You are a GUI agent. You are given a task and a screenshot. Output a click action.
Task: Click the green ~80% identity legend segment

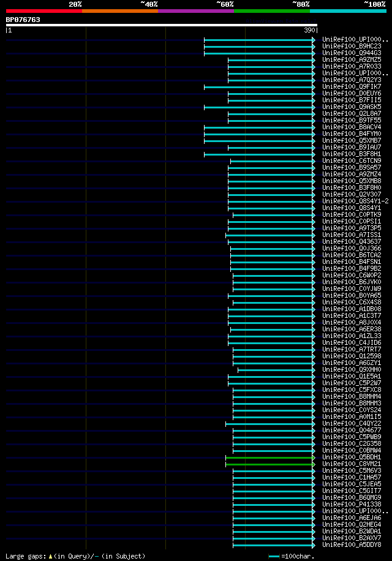(x=272, y=11)
